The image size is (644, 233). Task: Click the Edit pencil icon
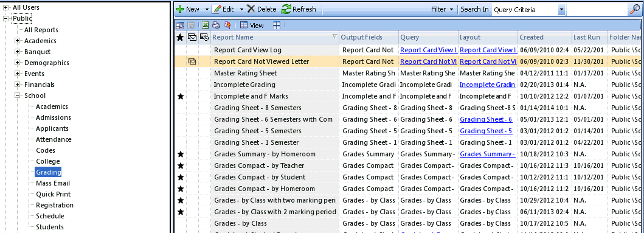click(217, 9)
